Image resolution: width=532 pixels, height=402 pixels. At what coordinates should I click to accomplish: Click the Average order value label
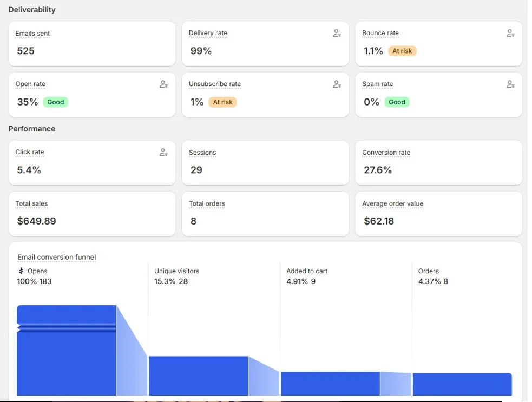tap(392, 203)
